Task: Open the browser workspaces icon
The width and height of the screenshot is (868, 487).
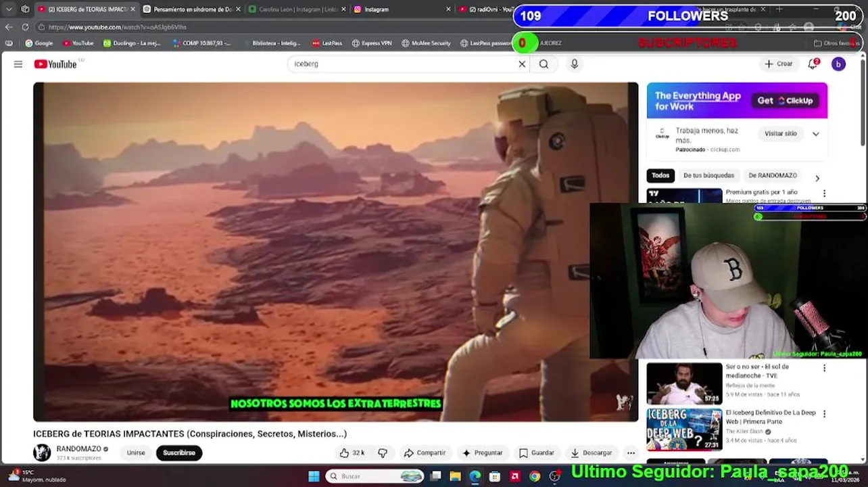Action: (25, 9)
